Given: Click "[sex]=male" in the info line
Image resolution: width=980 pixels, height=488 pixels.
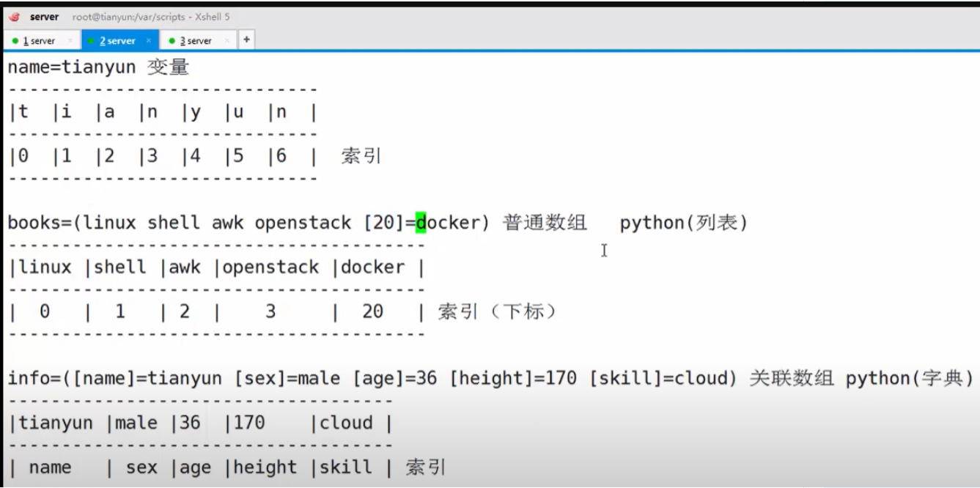Looking at the screenshot, I should tap(287, 379).
